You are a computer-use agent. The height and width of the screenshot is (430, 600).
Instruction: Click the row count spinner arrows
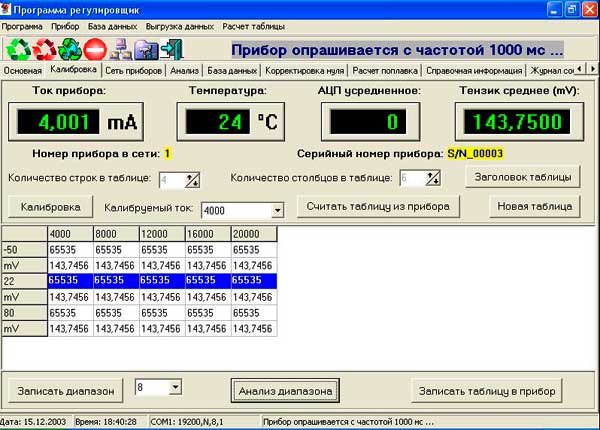[192, 179]
